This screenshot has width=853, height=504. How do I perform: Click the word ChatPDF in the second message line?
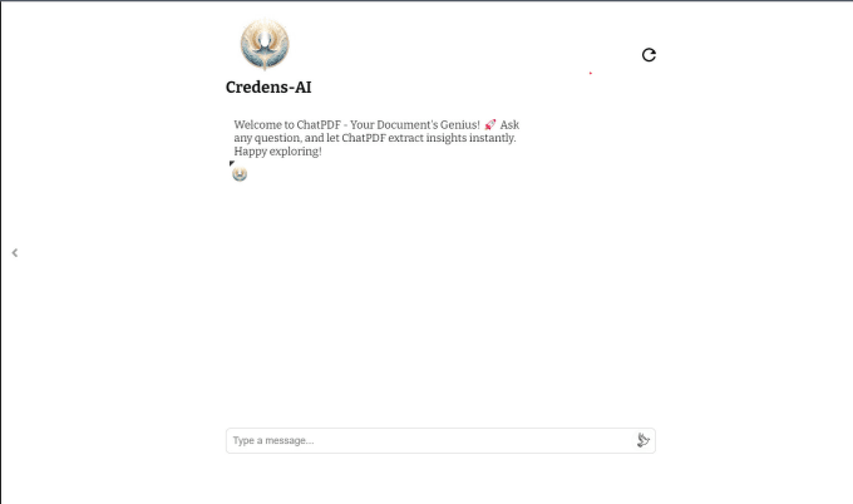[x=363, y=138]
